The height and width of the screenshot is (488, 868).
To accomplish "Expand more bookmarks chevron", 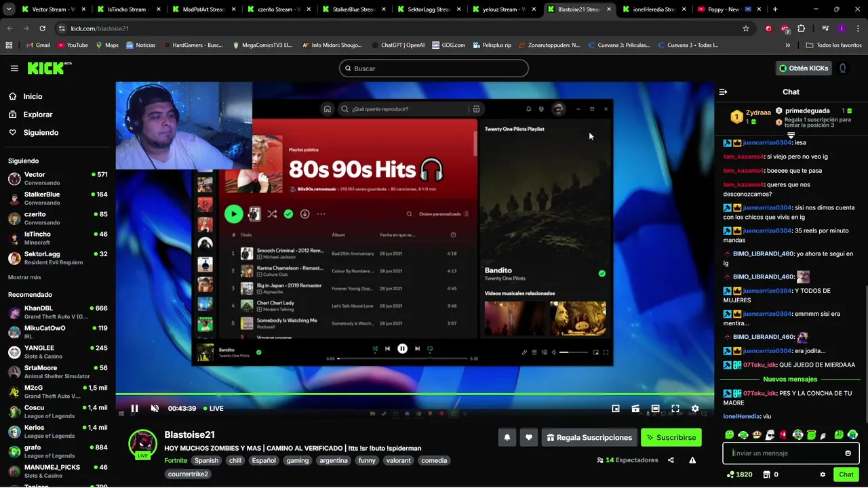I will tap(787, 45).
